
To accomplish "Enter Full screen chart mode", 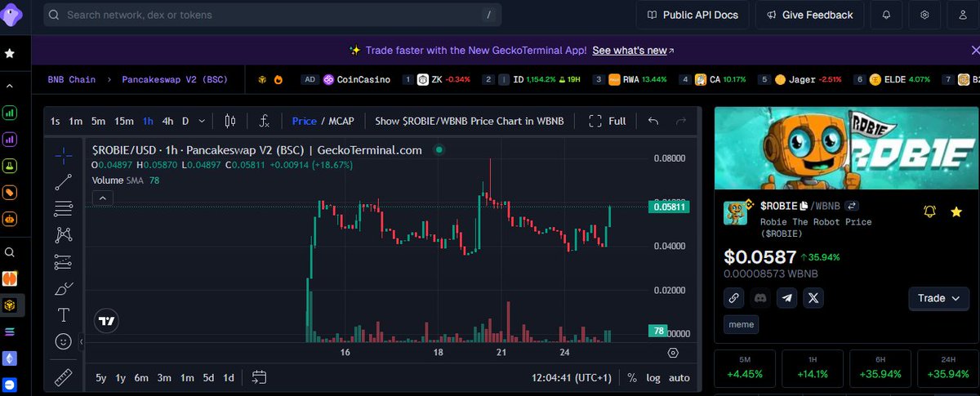I will click(608, 121).
